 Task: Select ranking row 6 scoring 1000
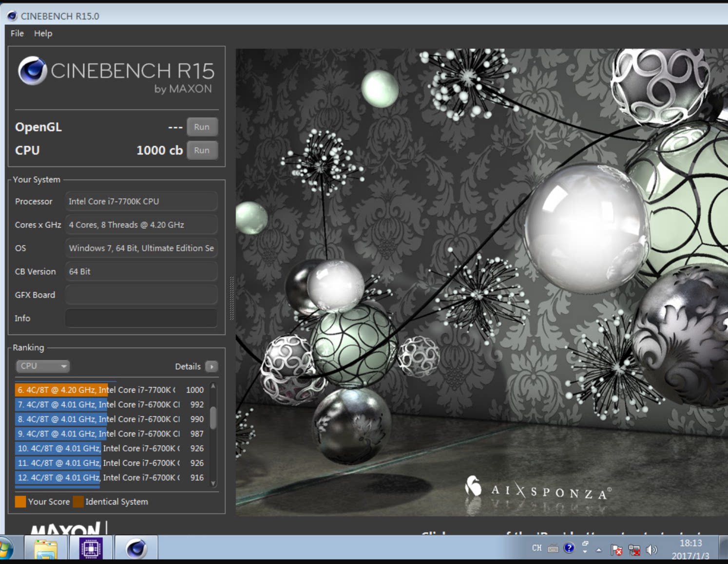(x=111, y=390)
